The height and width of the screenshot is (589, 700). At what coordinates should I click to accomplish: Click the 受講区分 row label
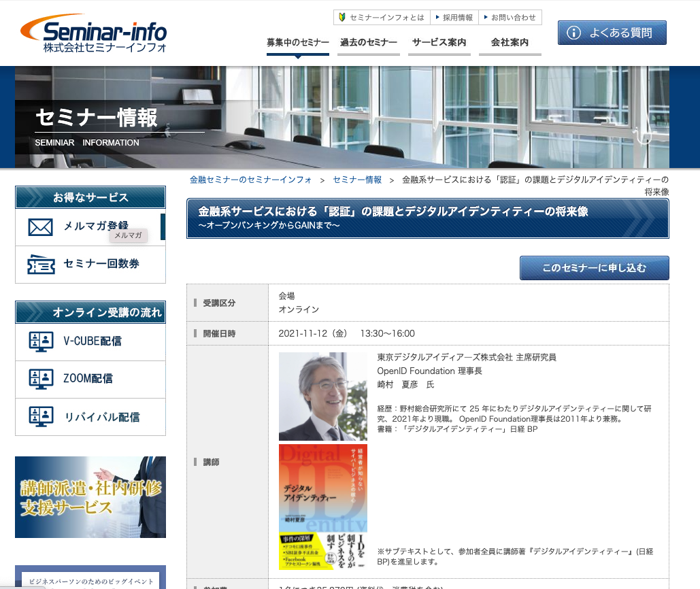219,303
